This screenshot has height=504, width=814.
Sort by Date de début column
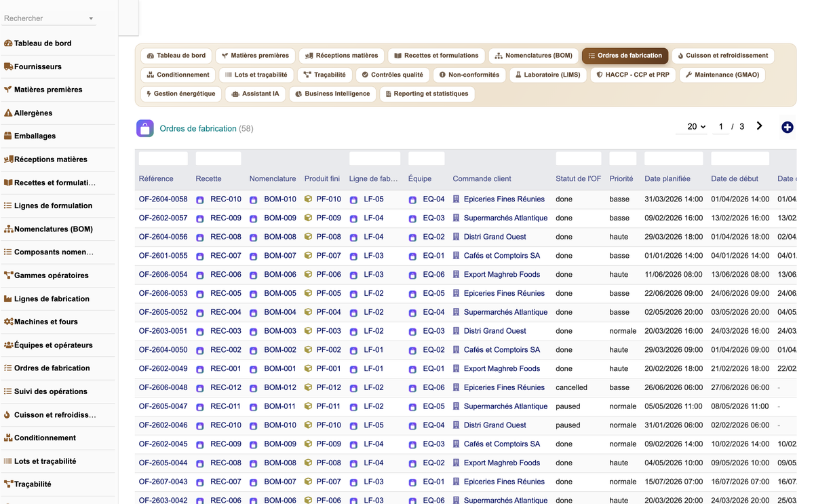coord(735,179)
